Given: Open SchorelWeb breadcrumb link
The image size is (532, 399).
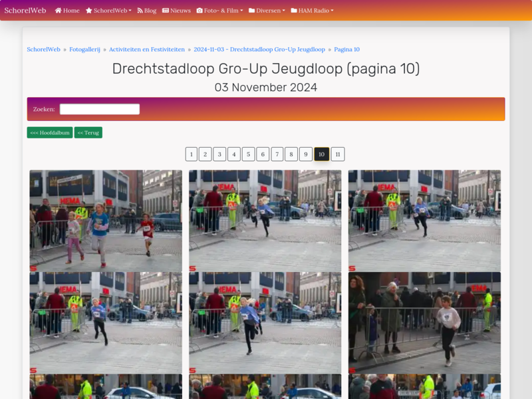Looking at the screenshot, I should pyautogui.click(x=43, y=49).
